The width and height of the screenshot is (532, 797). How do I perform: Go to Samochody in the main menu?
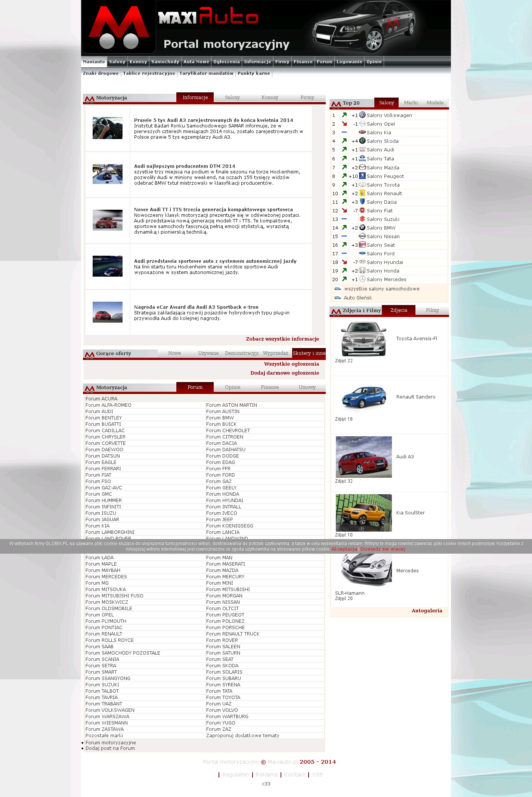pyautogui.click(x=165, y=62)
